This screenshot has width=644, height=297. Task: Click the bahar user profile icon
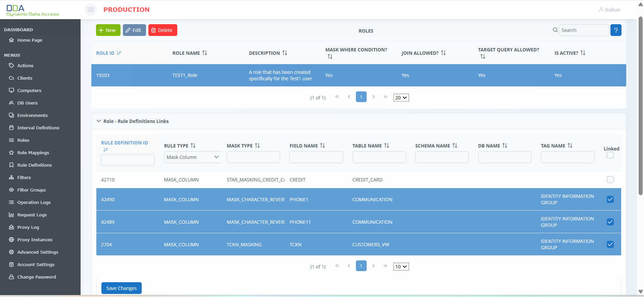[x=601, y=9]
